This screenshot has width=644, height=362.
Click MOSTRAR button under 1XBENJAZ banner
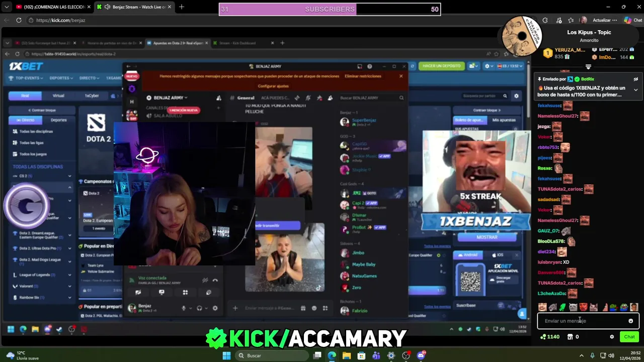pos(487,237)
